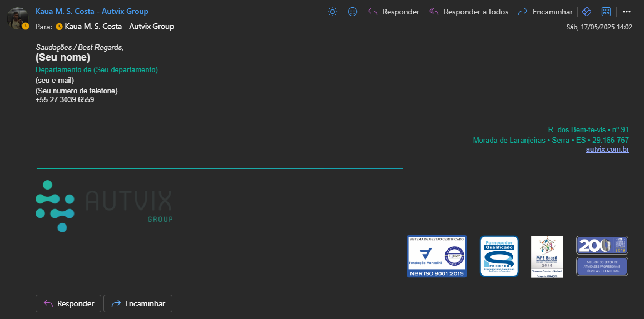Click the phone number +55 27 3039 6559

pyautogui.click(x=65, y=100)
